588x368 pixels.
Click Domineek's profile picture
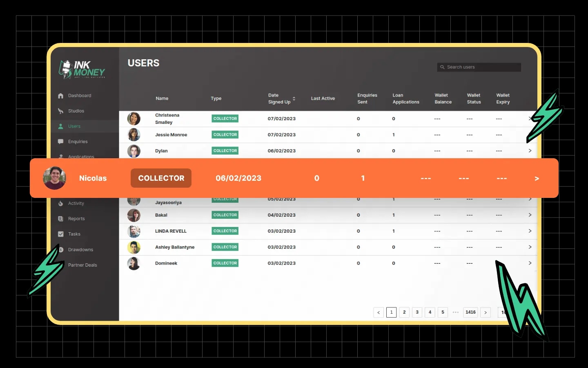coord(134,263)
